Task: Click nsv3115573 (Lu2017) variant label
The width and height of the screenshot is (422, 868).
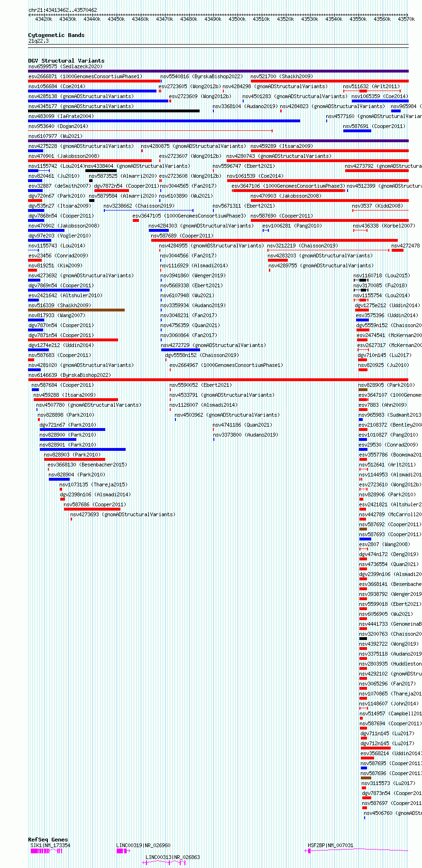Action: (x=388, y=784)
